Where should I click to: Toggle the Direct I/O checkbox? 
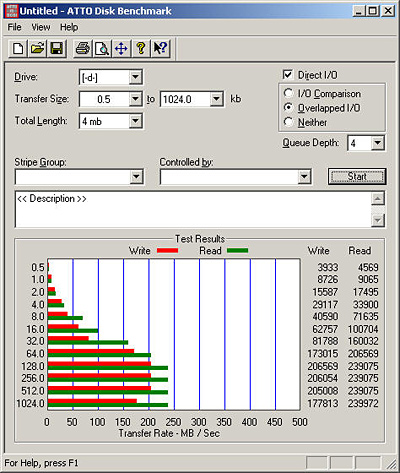click(288, 75)
